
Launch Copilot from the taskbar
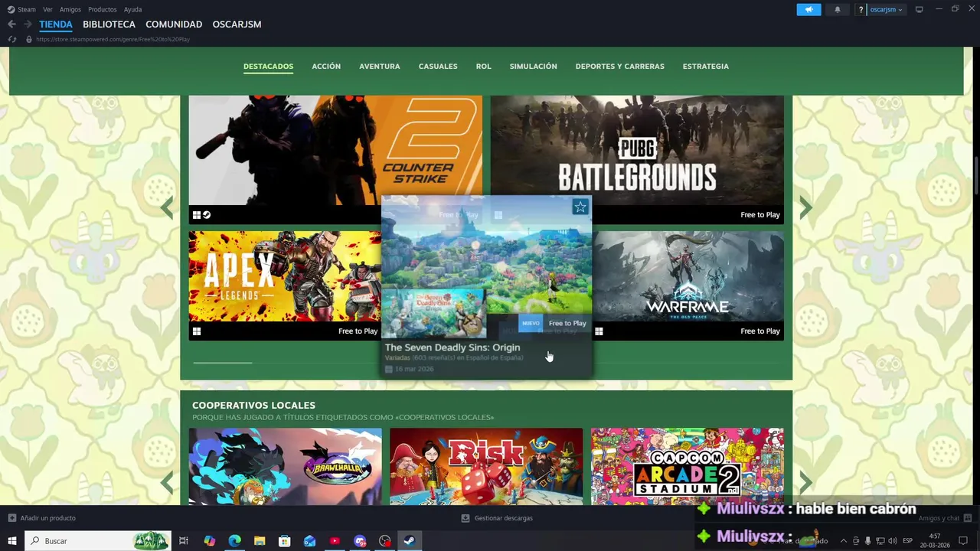coord(209,541)
